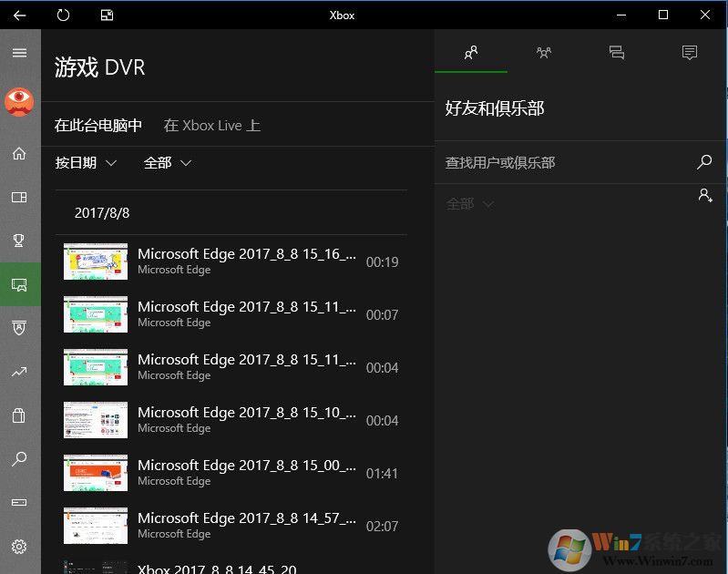Open the Game DVR sidebar icon

[20, 284]
